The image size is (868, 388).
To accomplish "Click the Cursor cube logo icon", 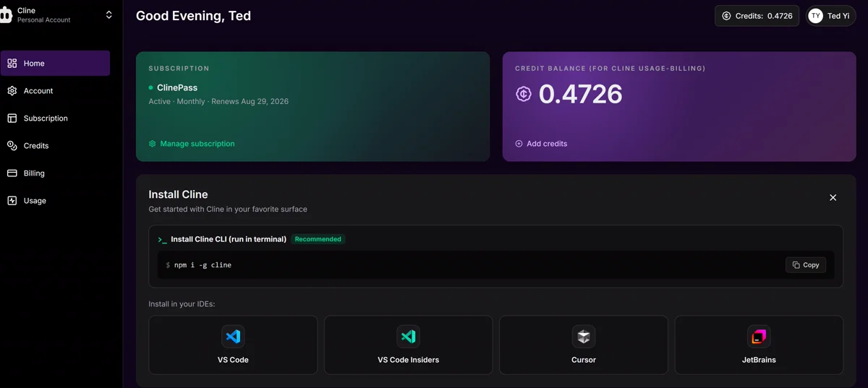I will [x=584, y=336].
